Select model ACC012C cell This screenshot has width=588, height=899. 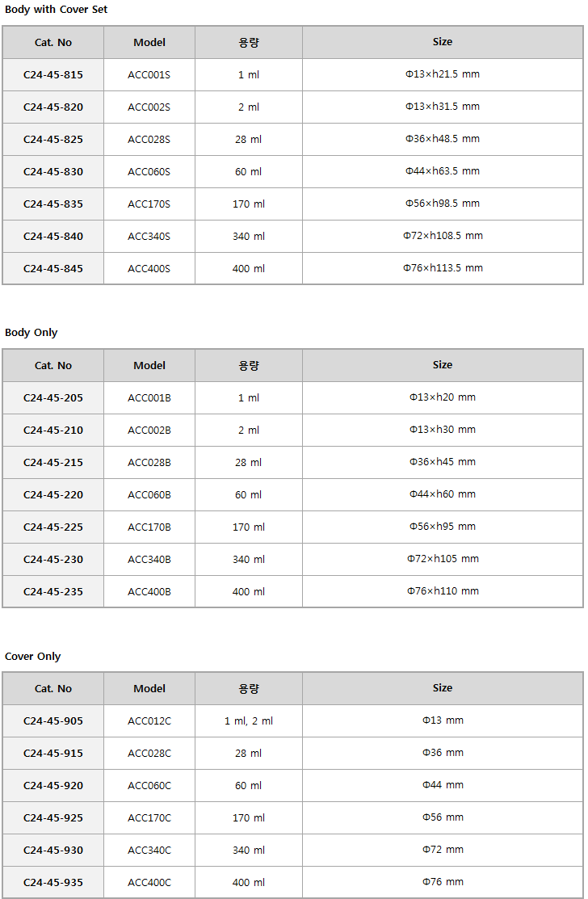point(149,721)
